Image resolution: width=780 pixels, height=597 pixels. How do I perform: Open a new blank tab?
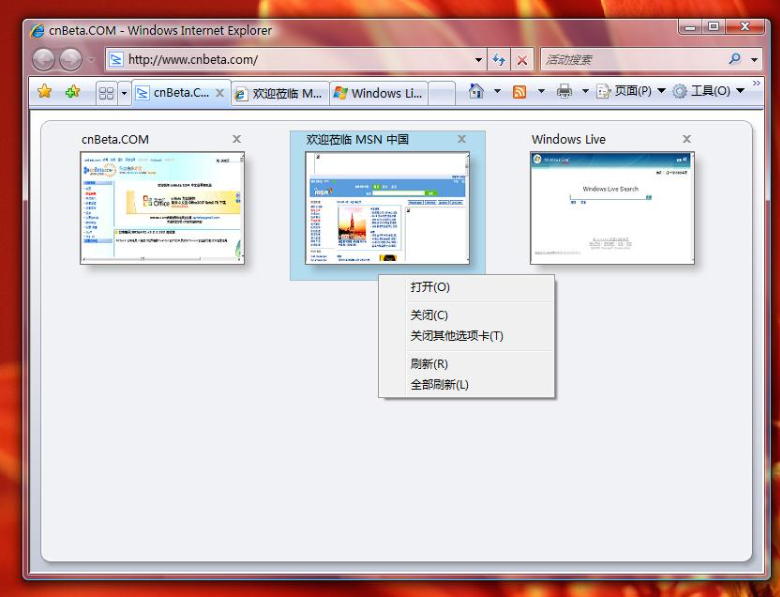442,93
